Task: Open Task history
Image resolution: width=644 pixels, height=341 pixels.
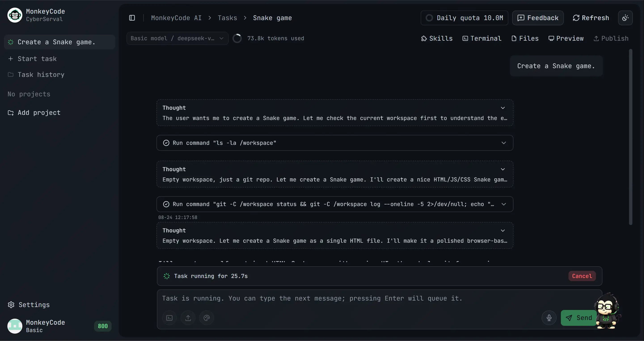Action: [36, 74]
